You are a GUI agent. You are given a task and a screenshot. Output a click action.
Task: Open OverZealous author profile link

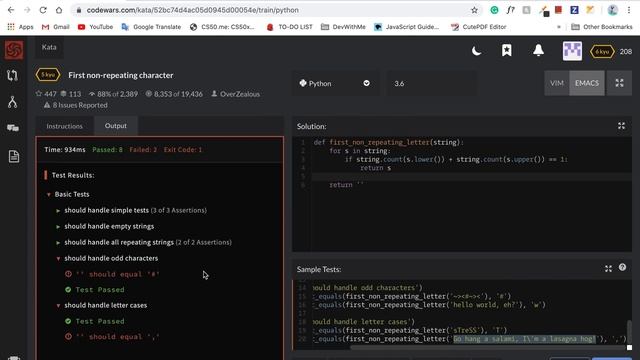(236, 94)
